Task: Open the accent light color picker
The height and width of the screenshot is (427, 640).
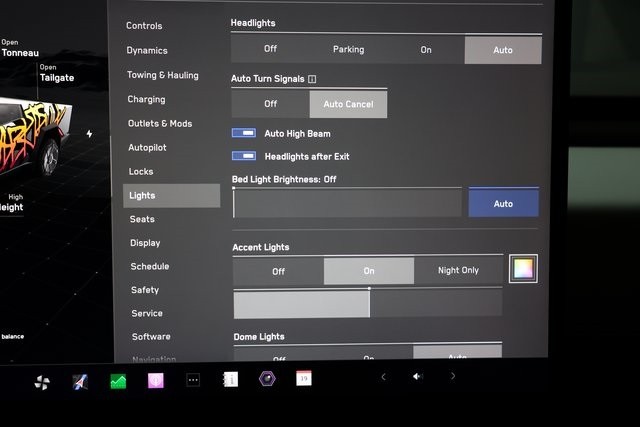Action: pyautogui.click(x=523, y=269)
